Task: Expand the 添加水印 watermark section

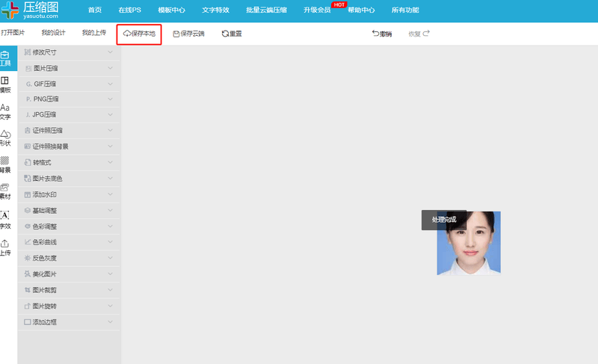Action: tap(69, 194)
